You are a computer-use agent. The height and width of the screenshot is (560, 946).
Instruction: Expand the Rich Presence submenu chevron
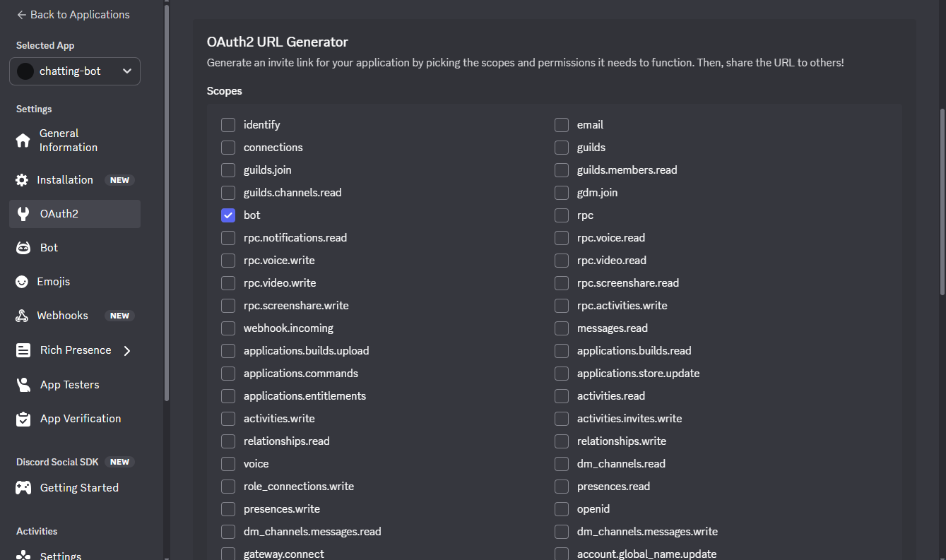pyautogui.click(x=127, y=351)
